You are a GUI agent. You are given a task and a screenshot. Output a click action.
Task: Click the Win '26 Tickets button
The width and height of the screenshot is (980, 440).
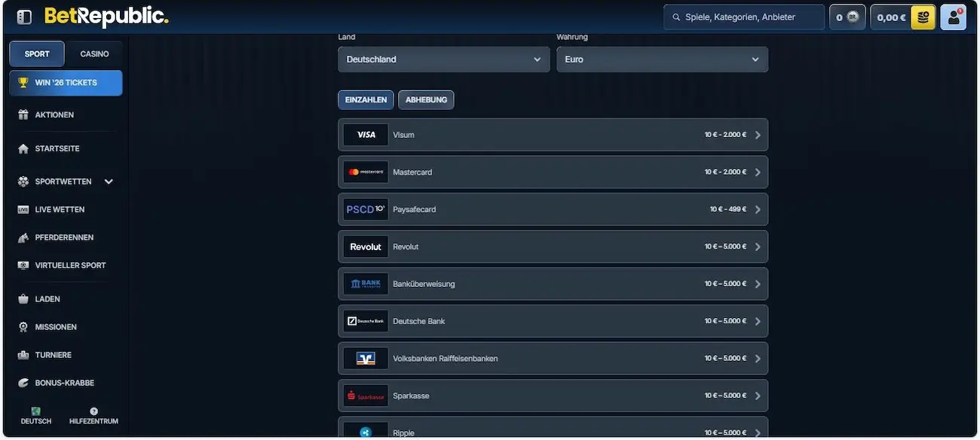66,83
